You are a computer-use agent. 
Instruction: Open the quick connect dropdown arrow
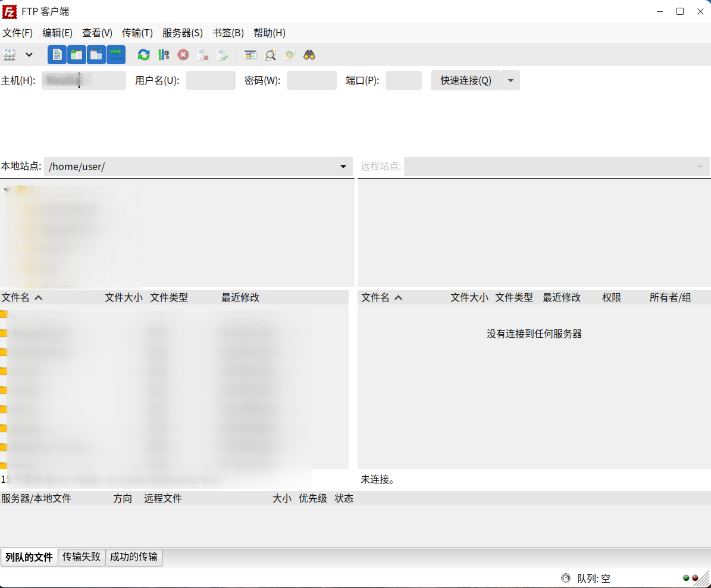point(510,80)
